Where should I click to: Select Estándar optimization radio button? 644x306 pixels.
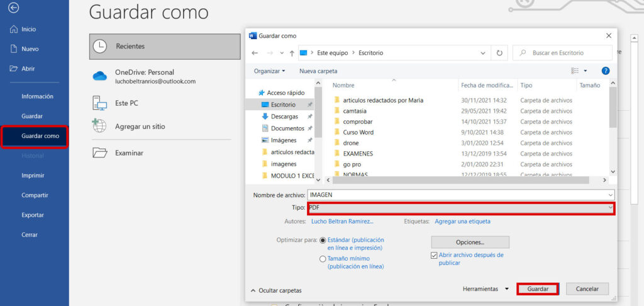point(323,240)
